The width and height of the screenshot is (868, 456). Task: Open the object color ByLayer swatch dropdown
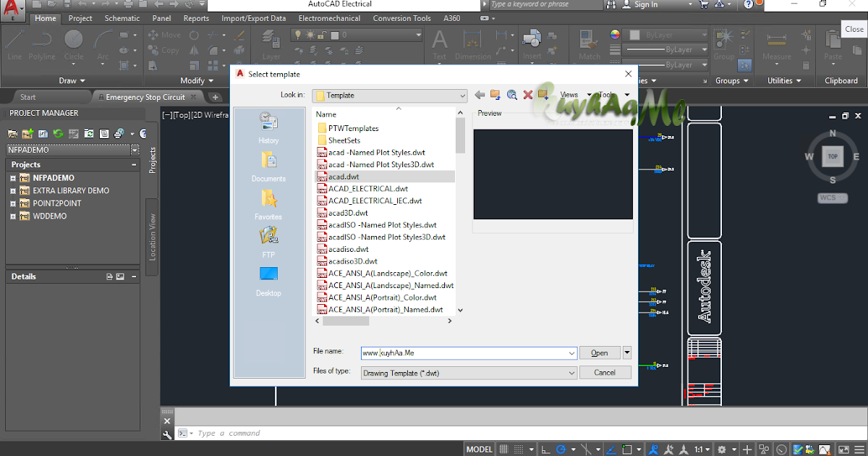click(667, 35)
